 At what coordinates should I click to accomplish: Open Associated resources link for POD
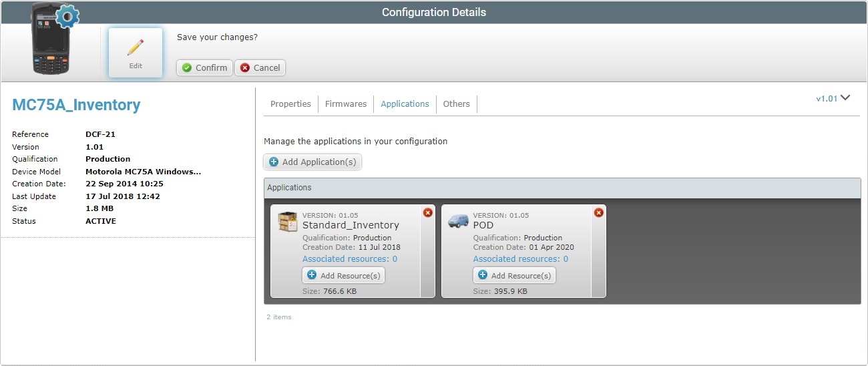pos(521,258)
